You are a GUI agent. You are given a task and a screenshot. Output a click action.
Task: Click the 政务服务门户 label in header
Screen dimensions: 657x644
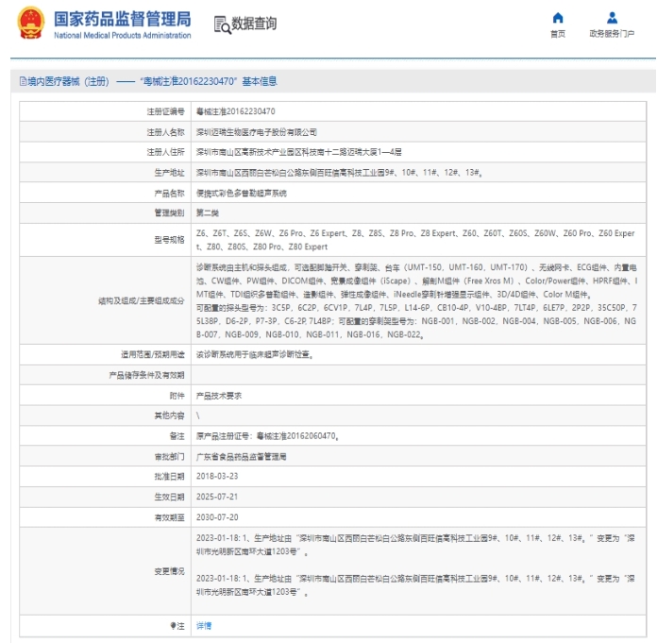point(612,34)
